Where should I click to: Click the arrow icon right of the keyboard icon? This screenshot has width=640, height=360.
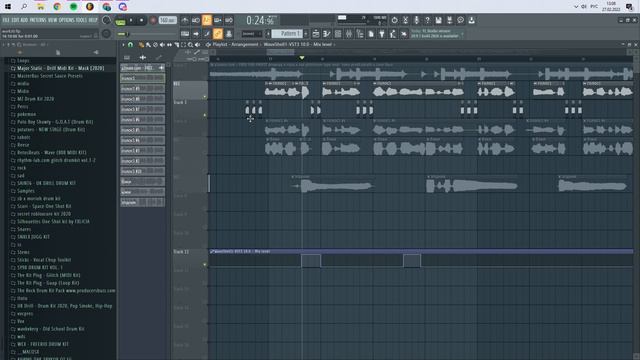tap(196, 34)
